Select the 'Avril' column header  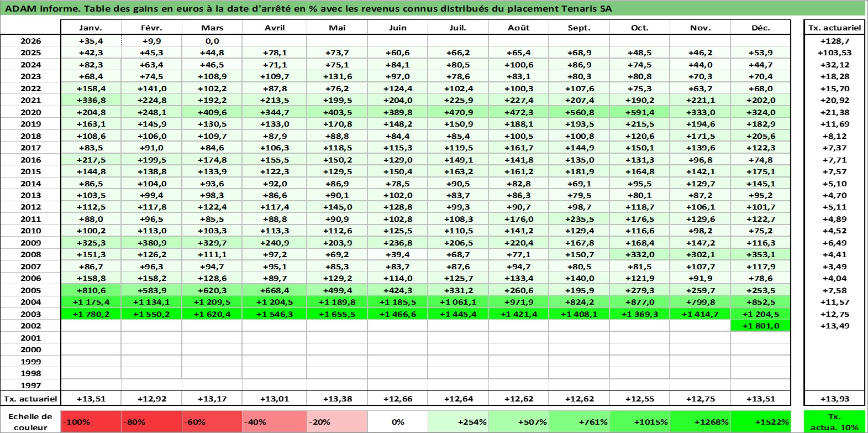(274, 28)
